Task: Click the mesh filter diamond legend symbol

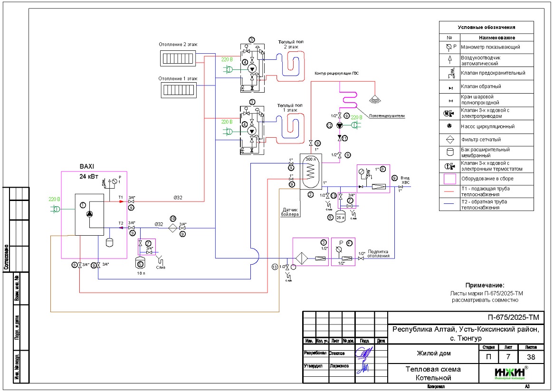Action: pyautogui.click(x=449, y=140)
